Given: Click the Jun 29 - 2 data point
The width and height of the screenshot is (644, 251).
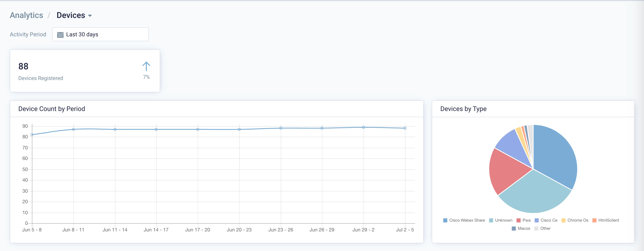Looking at the screenshot, I should (364, 127).
